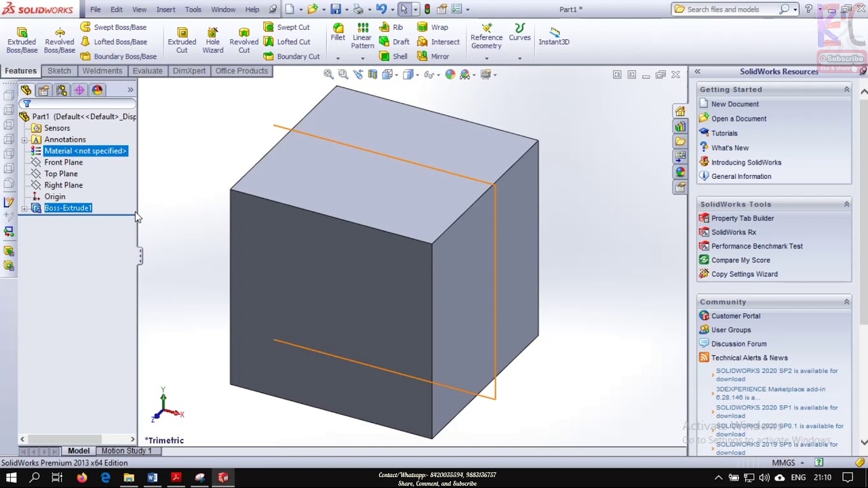This screenshot has height=488, width=868.
Task: Open Firefox from the taskbar
Action: (82, 478)
